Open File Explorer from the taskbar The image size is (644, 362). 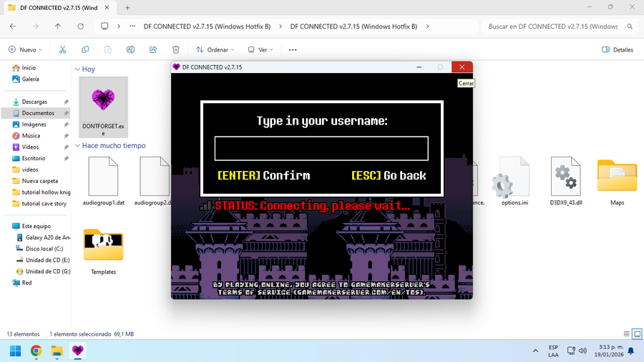(57, 351)
